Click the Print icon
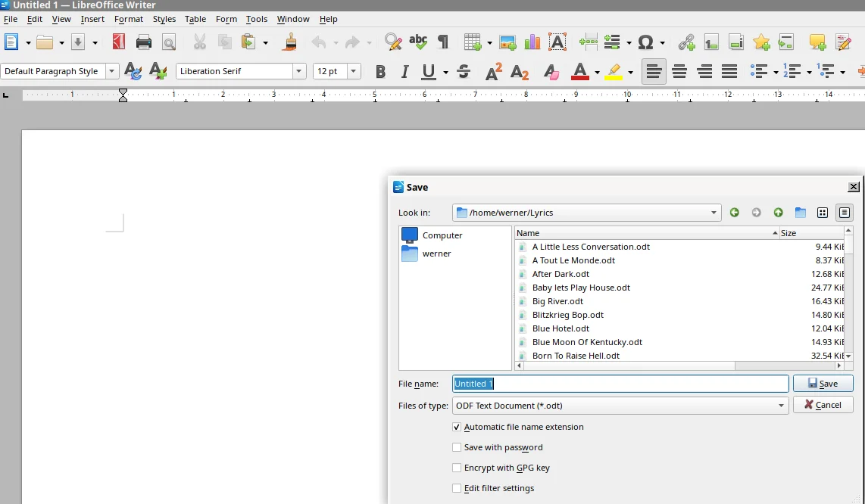The height and width of the screenshot is (504, 865). pyautogui.click(x=143, y=42)
